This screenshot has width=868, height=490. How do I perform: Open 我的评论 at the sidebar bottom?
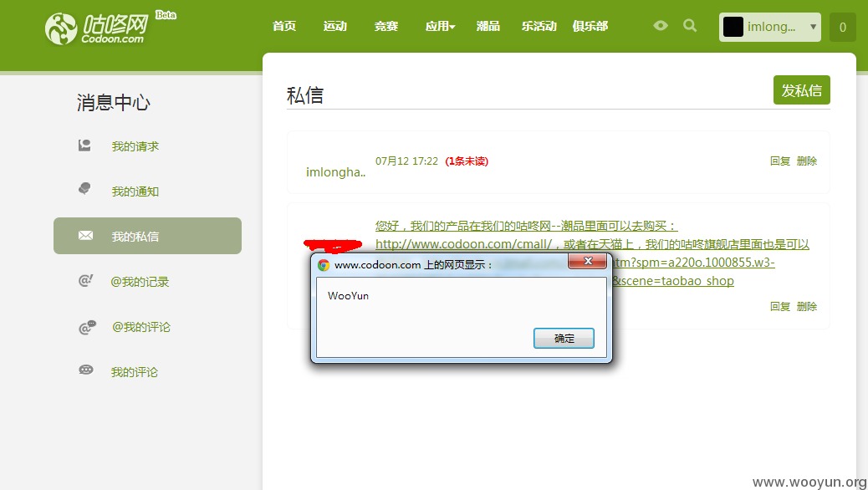click(135, 372)
